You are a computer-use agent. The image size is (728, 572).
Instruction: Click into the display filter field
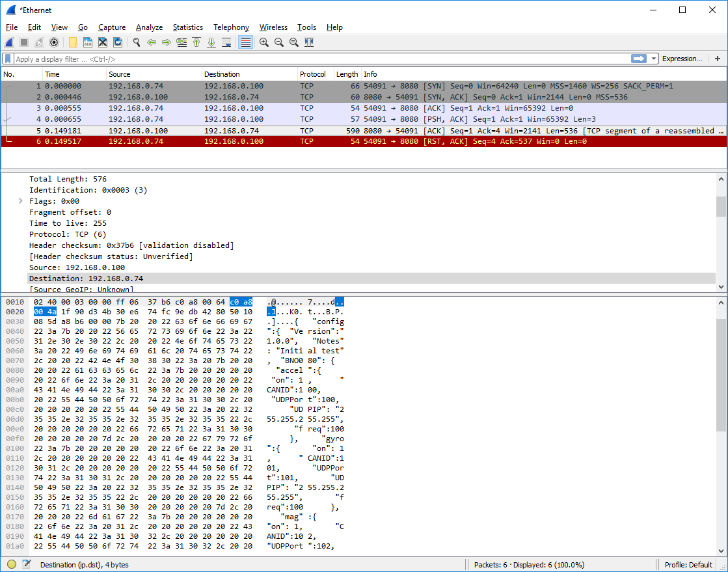322,59
